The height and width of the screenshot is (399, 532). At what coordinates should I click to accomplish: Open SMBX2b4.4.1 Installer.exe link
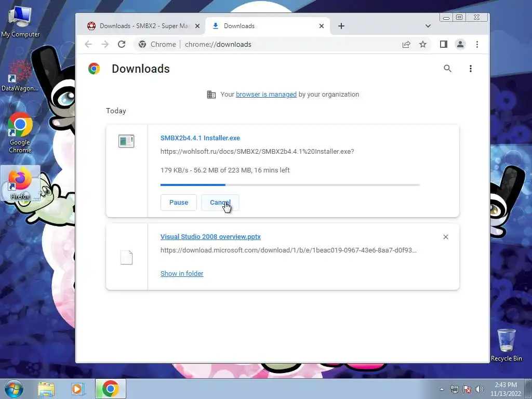(x=200, y=138)
